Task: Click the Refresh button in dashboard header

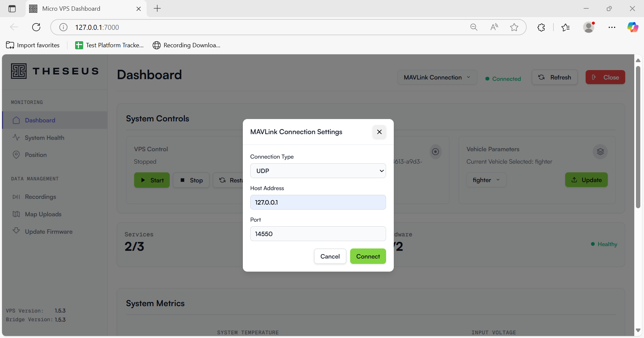Action: point(554,77)
